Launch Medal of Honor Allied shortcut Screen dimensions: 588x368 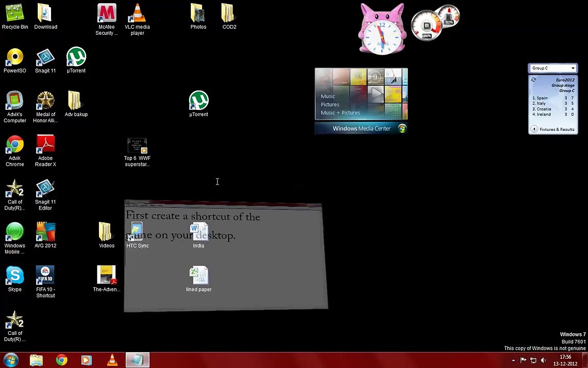point(45,107)
